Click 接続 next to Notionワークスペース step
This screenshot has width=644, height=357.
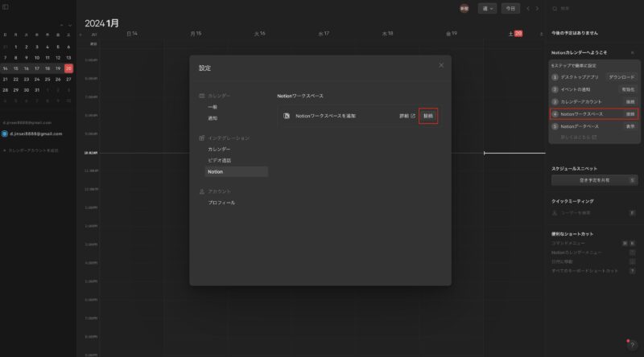coord(630,114)
